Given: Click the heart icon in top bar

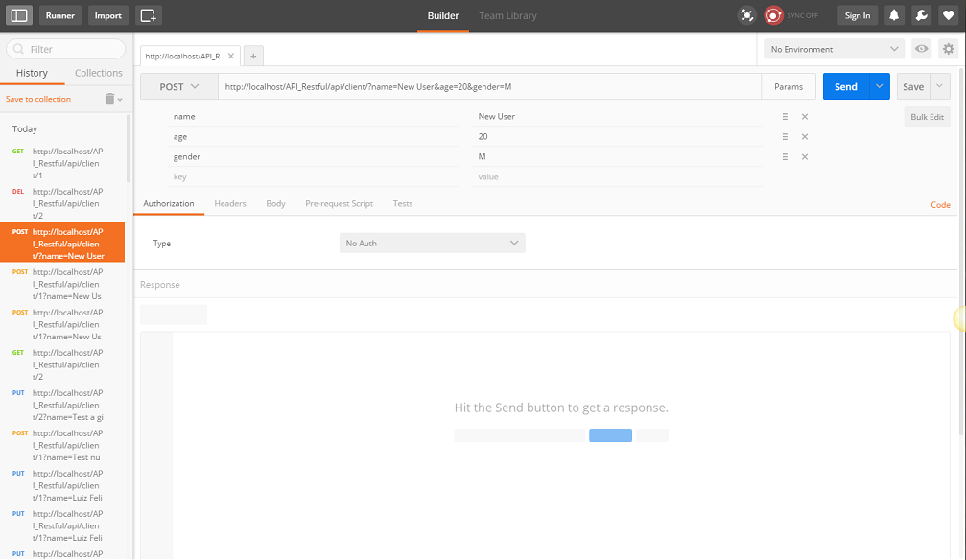Looking at the screenshot, I should click(948, 15).
